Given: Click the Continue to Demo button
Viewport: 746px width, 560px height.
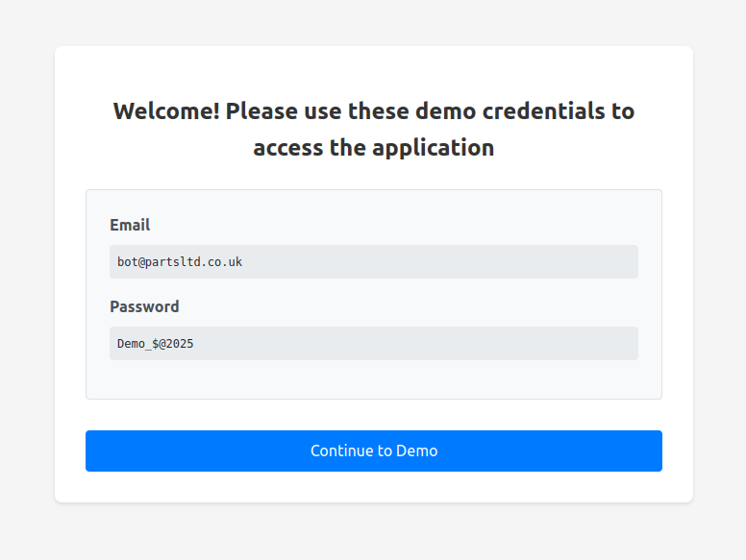Looking at the screenshot, I should 373,450.
